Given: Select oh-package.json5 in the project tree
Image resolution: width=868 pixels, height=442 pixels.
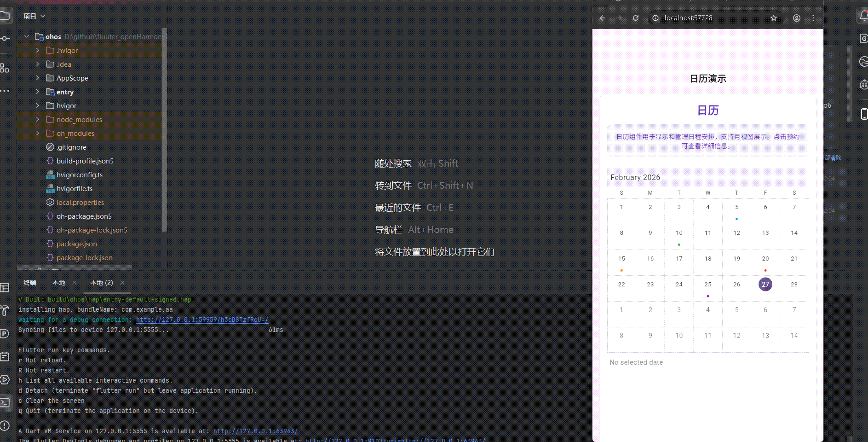Looking at the screenshot, I should [84, 216].
